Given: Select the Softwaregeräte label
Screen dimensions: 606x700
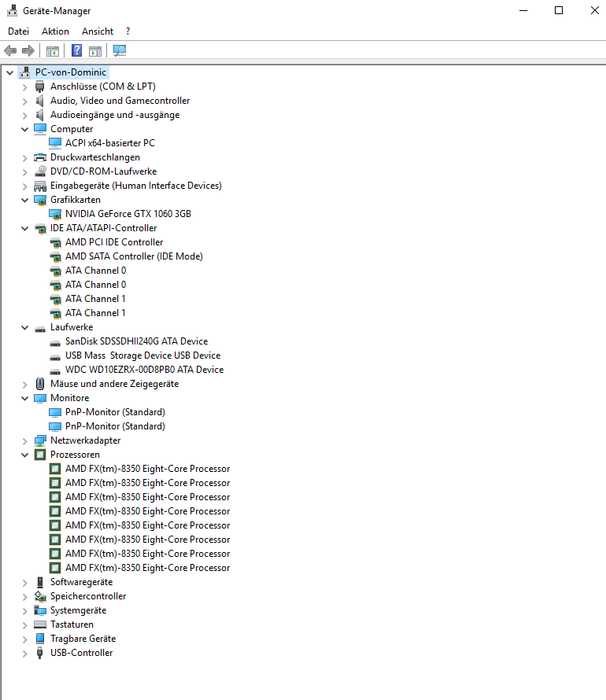Looking at the screenshot, I should (x=81, y=582).
